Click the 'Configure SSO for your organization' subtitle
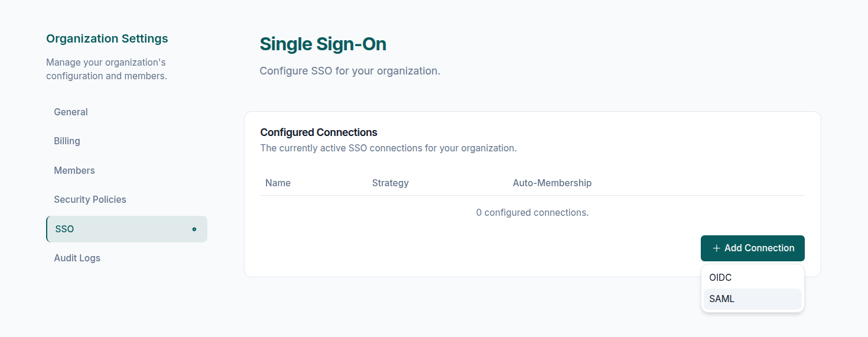Screen dimensions: 868x337 point(350,71)
